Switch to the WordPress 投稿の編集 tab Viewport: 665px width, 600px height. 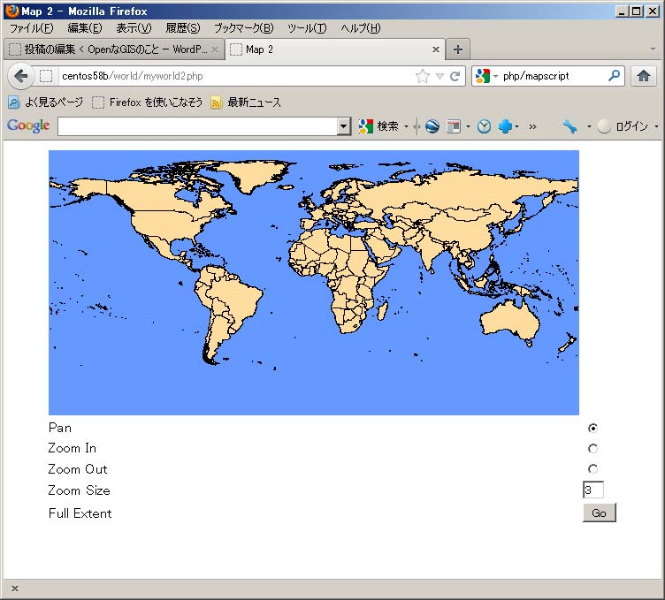pos(110,49)
